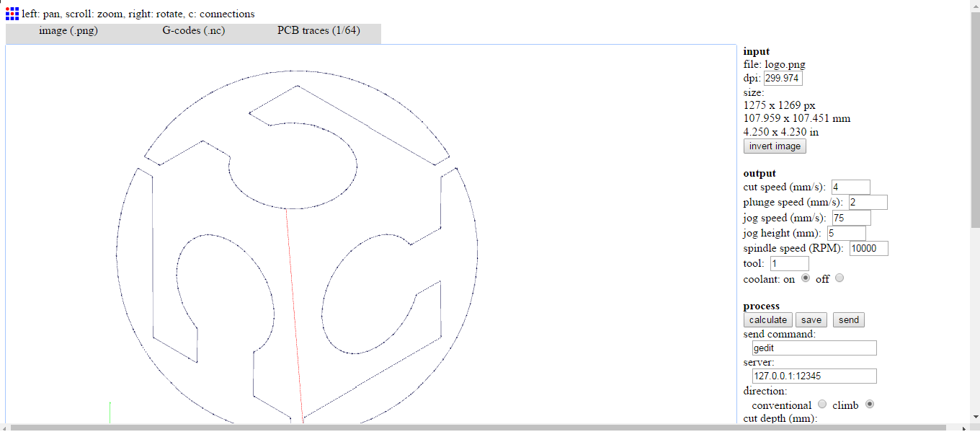The image size is (980, 437).
Task: Click the input section heading
Action: click(757, 51)
